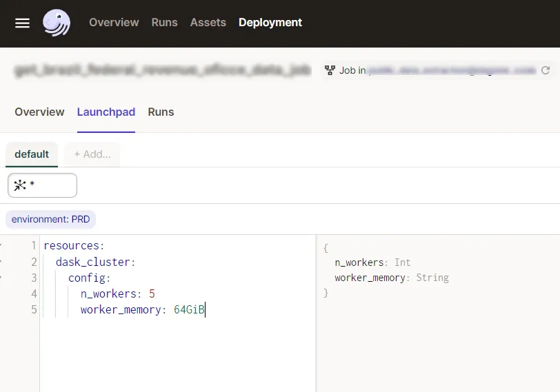Focus the op selector input showing asterisk
Image resolution: width=560 pixels, height=392 pixels.
coord(52,185)
